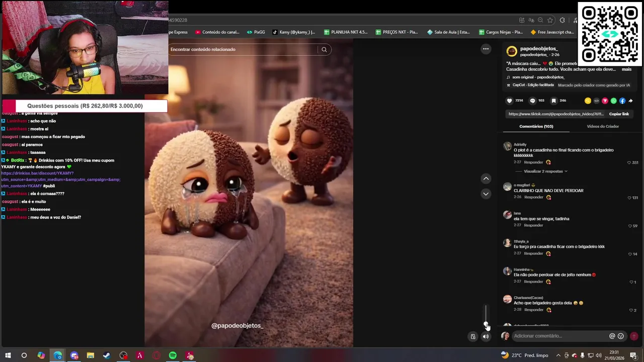Share the video via WhatsApp icon
This screenshot has height=362, width=644.
tap(614, 101)
